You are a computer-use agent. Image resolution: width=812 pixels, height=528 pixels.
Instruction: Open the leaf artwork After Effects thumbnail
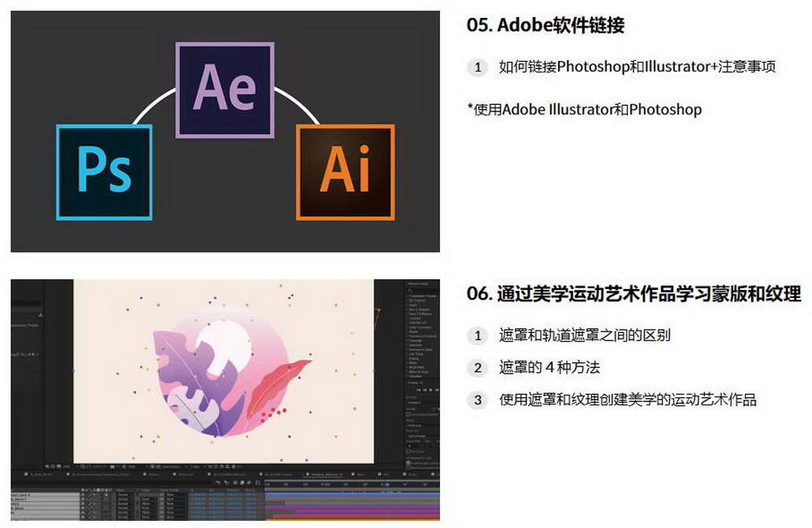tap(225, 400)
